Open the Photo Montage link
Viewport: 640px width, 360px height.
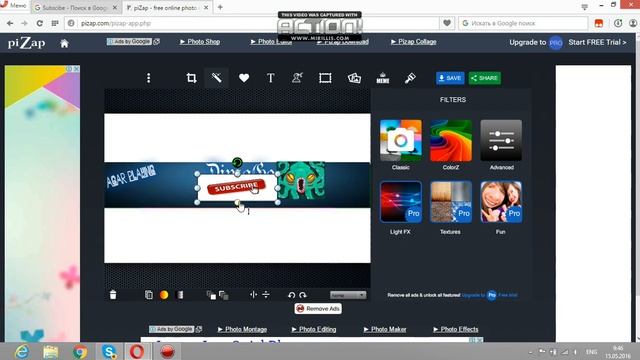click(242, 329)
